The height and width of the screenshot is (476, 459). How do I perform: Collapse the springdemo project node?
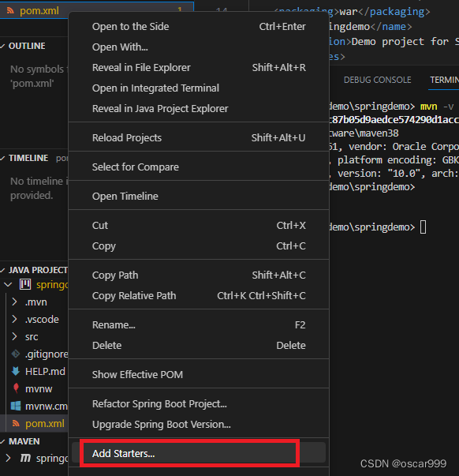pos(8,285)
